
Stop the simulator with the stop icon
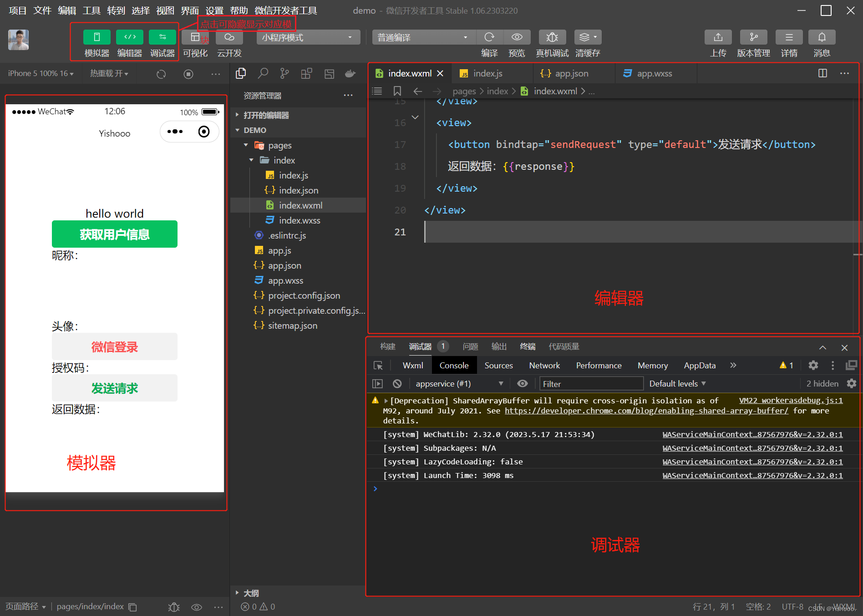coord(188,74)
